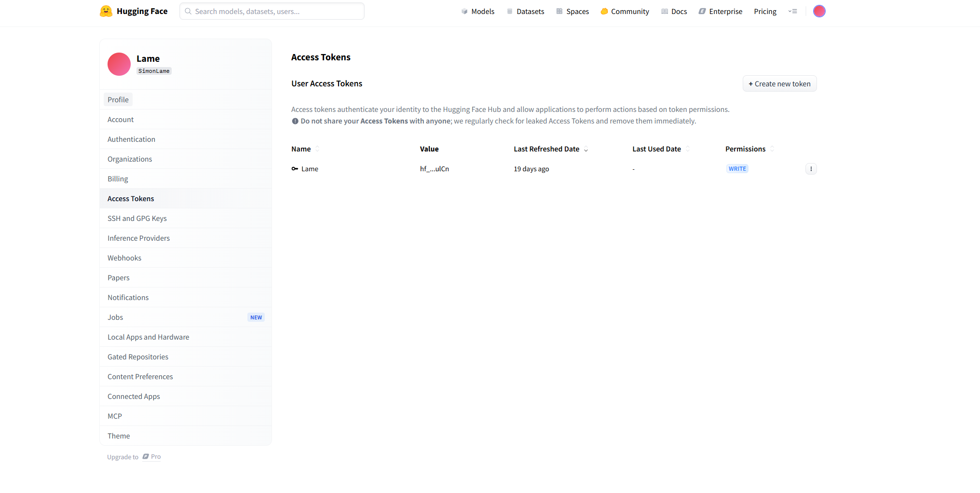Open the Theme settings page
Image resolution: width=980 pixels, height=493 pixels.
pyautogui.click(x=119, y=436)
